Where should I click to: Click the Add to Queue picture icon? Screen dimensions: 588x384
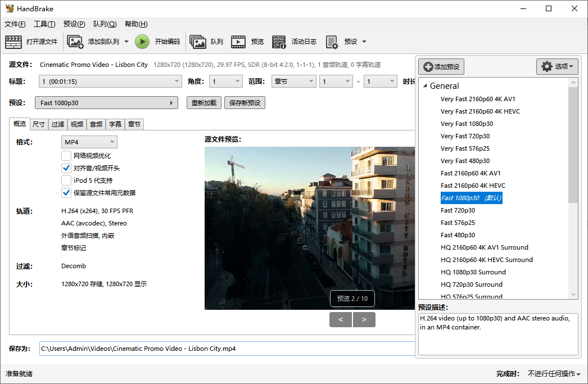(75, 42)
